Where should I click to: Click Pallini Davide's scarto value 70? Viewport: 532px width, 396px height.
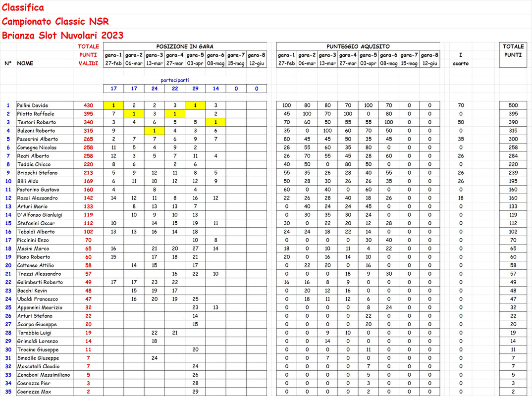(461, 105)
